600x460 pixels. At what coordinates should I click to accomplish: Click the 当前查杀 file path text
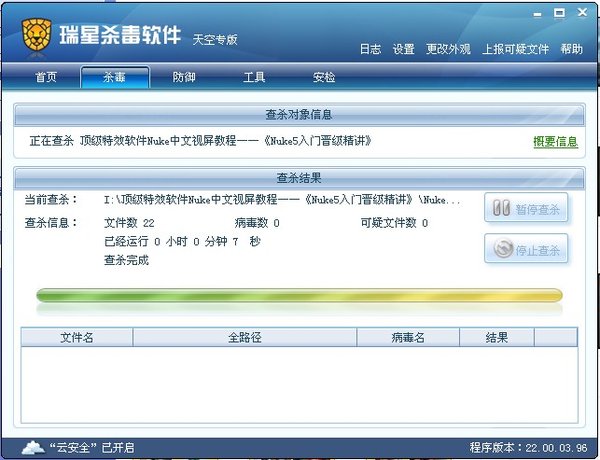282,199
